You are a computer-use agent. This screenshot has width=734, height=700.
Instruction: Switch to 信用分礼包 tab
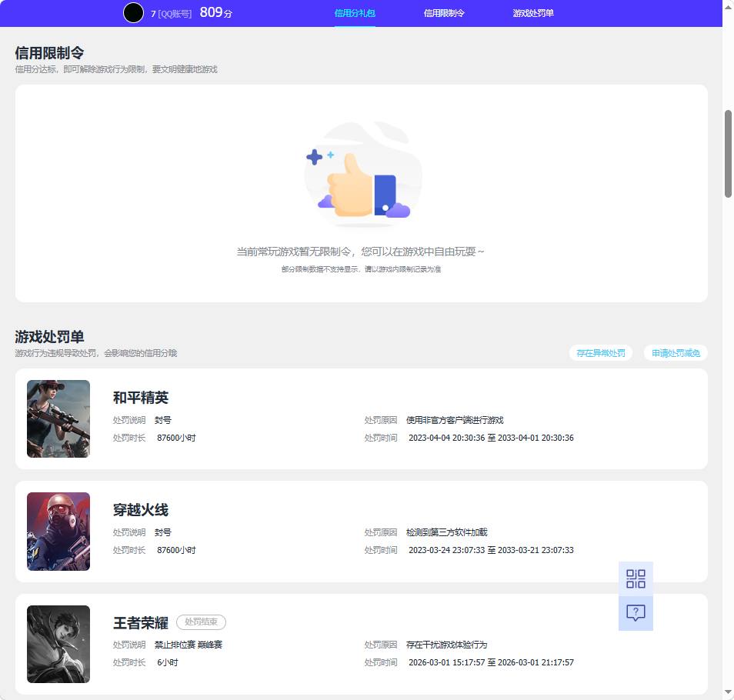click(355, 13)
